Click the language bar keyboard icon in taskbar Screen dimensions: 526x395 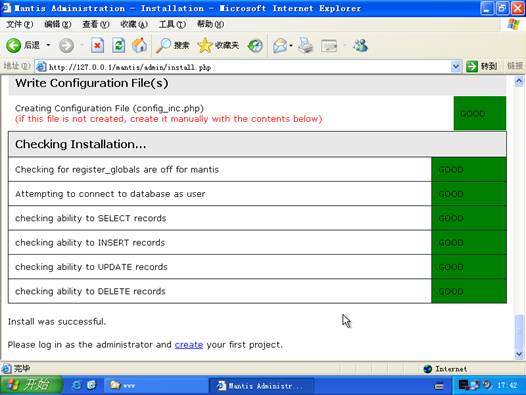[439, 386]
